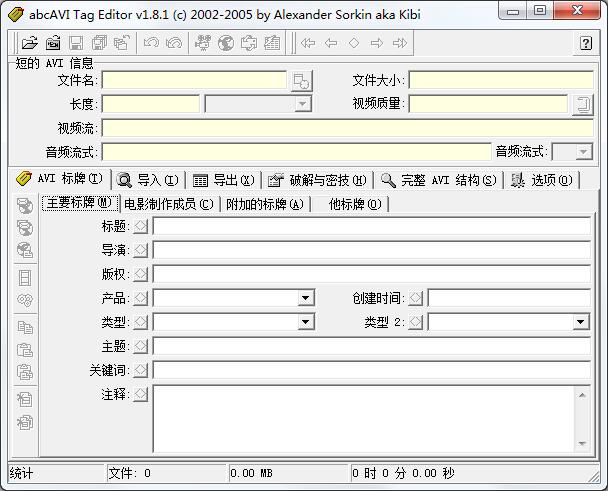608x491 pixels.
Task: Click the browse icon beside 文件名 field
Action: (301, 81)
